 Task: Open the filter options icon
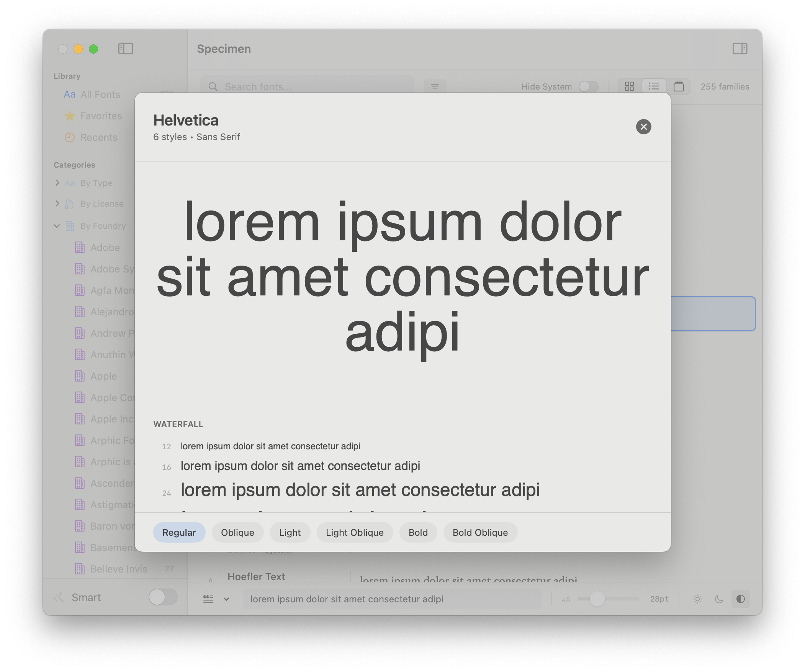(x=435, y=87)
